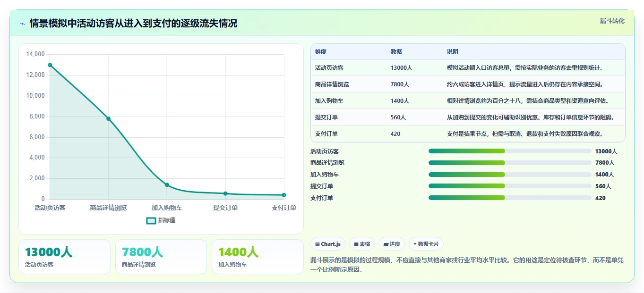
Task: Click the 商品详情浏览 x-axis label on the chart
Action: (108, 208)
